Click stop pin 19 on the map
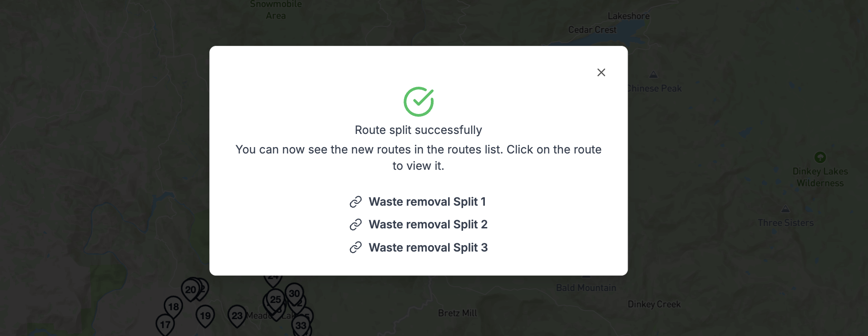The width and height of the screenshot is (868, 336). [x=205, y=315]
